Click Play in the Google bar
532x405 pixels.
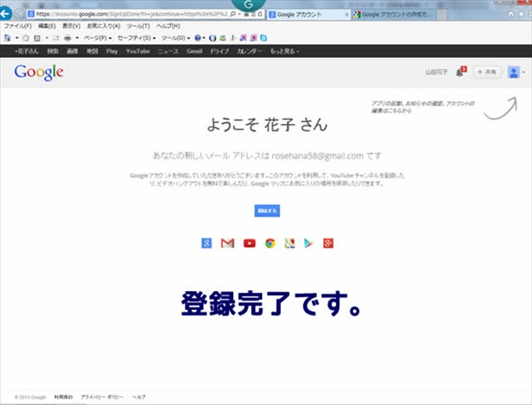pos(111,51)
